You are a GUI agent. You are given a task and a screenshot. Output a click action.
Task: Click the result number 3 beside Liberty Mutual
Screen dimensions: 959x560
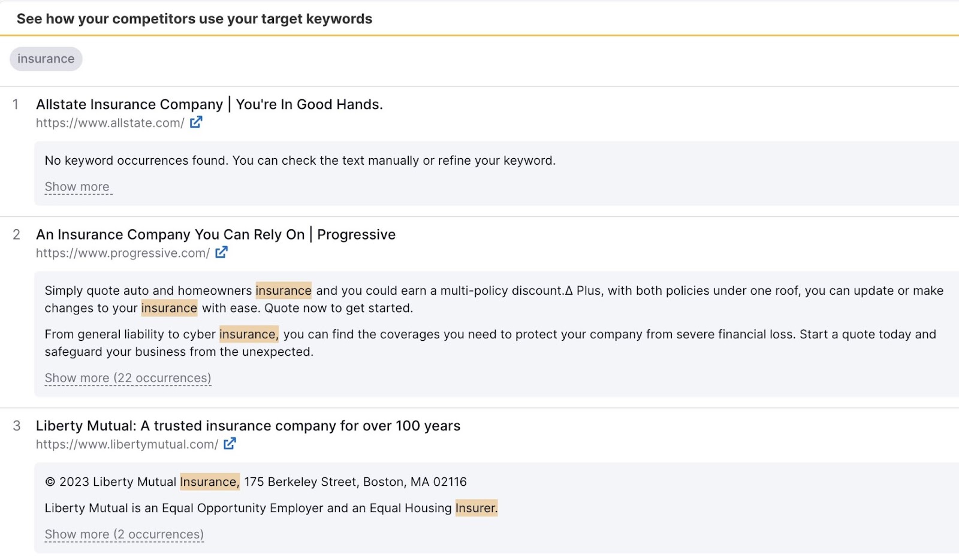coord(16,426)
